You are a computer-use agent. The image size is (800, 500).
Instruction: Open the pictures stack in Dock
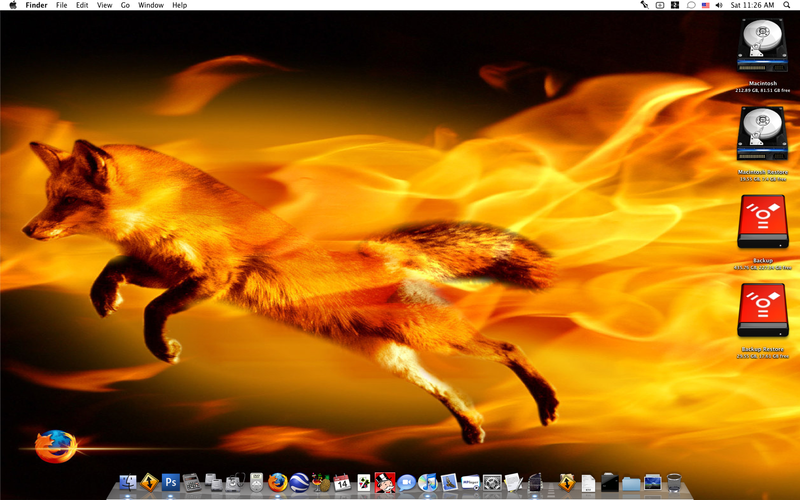tap(653, 482)
